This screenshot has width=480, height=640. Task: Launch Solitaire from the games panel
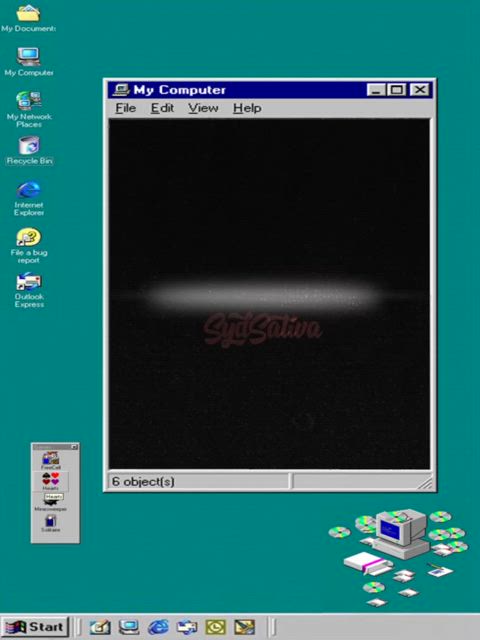(51, 523)
